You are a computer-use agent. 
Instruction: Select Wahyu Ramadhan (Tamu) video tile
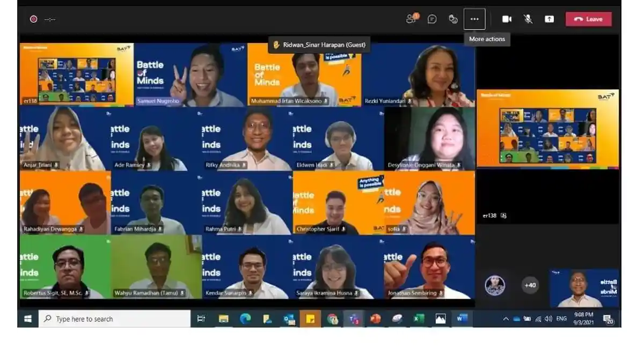coord(157,267)
